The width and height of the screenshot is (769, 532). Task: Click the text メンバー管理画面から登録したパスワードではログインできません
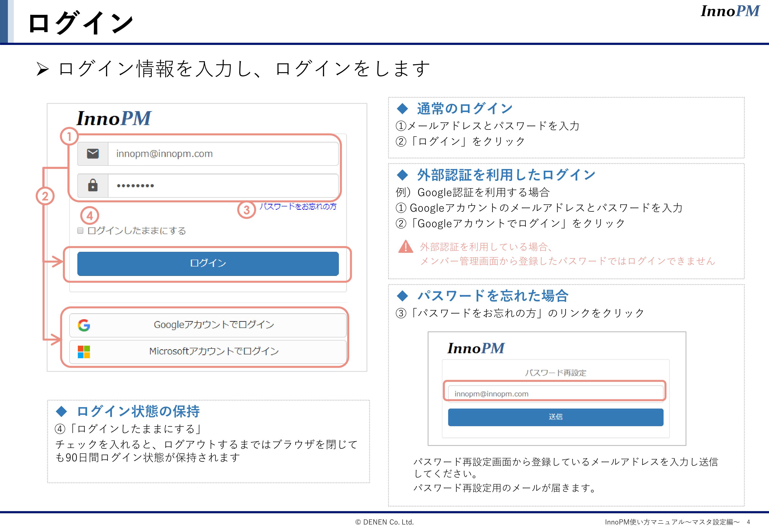coord(568,261)
